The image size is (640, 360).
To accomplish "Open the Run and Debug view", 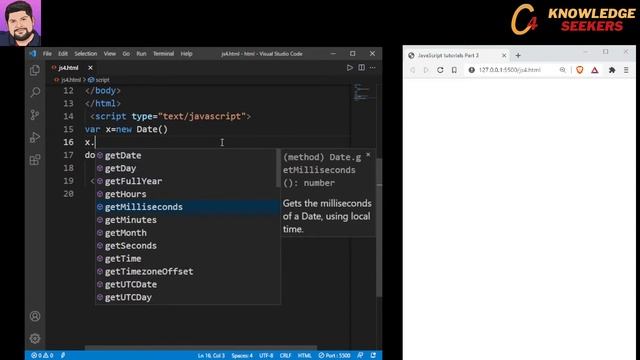I will (35, 137).
